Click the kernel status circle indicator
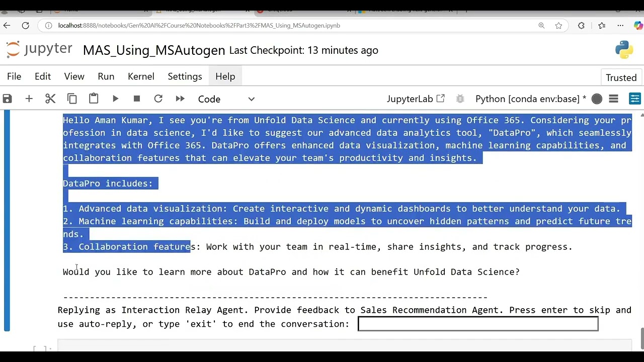Screen dimensions: 644x362 (597, 99)
